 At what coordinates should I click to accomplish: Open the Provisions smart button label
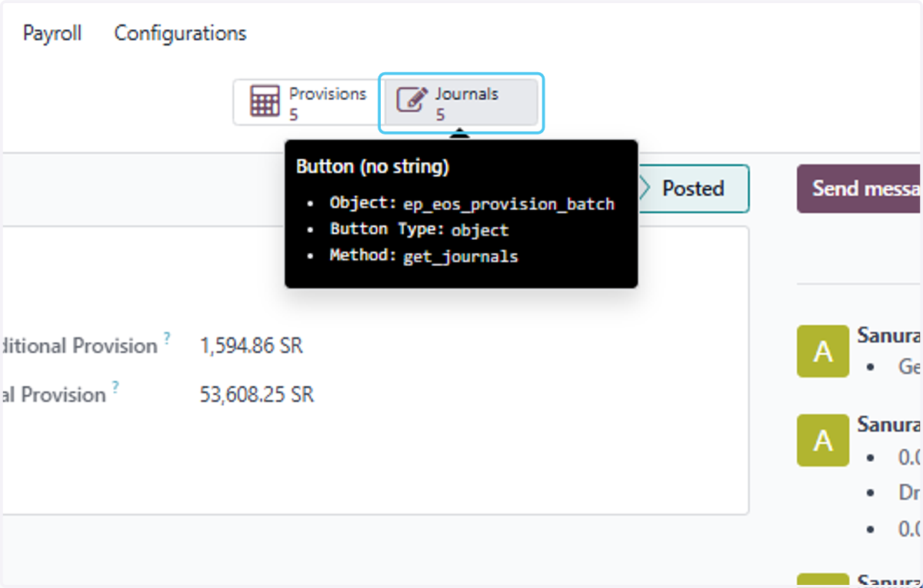328,94
